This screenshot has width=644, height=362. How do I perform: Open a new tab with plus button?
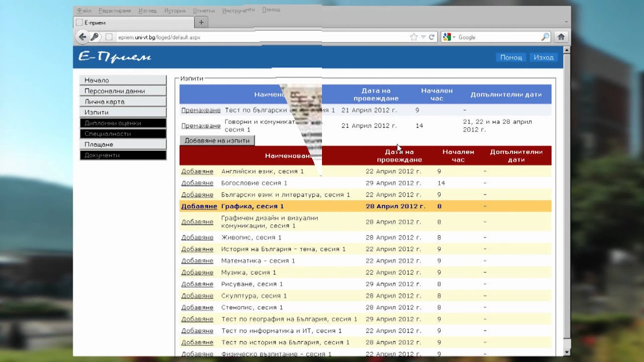(201, 22)
